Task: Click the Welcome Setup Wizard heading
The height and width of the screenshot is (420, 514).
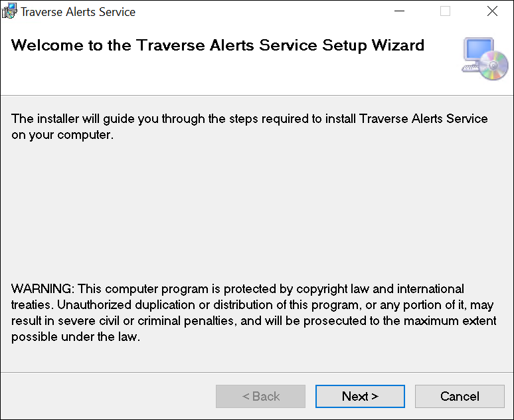Action: [218, 46]
